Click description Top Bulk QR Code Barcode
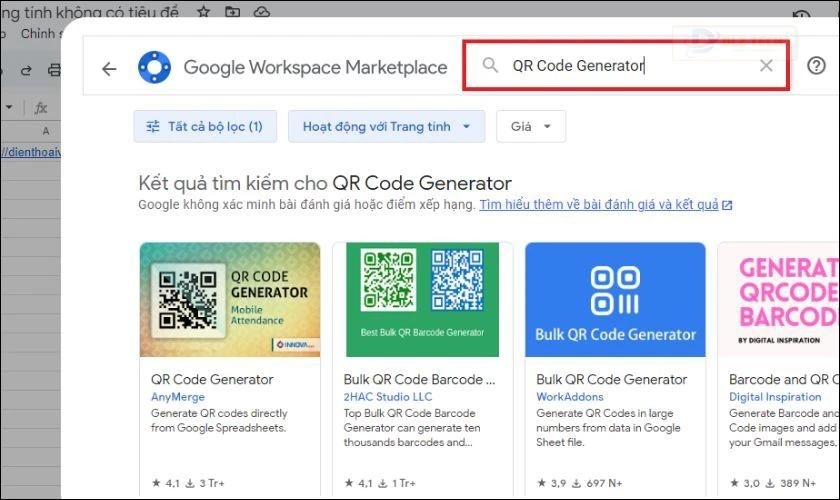 tap(412, 428)
